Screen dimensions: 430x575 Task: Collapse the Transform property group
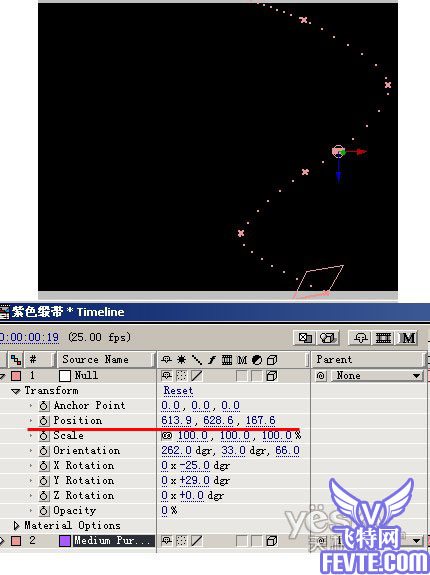tap(16, 391)
